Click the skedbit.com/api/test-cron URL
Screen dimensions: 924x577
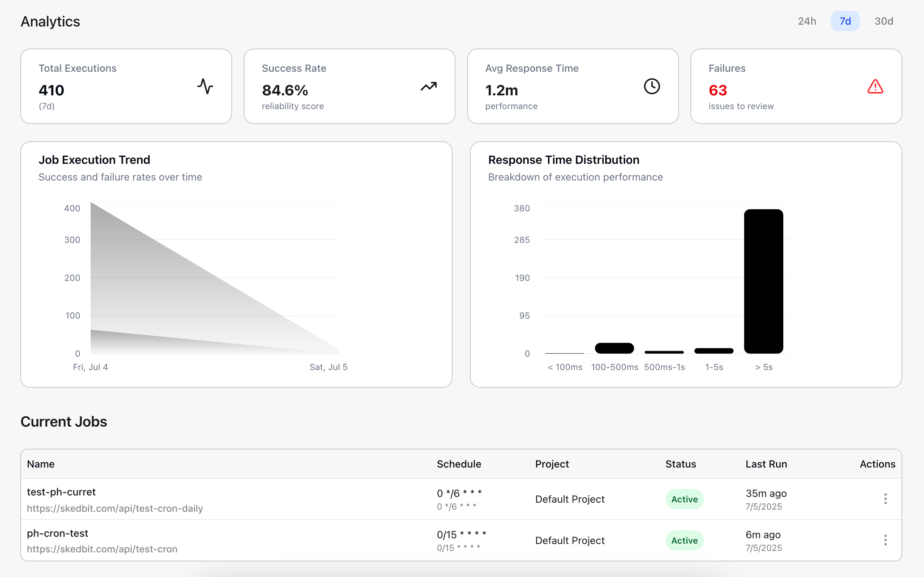point(102,549)
